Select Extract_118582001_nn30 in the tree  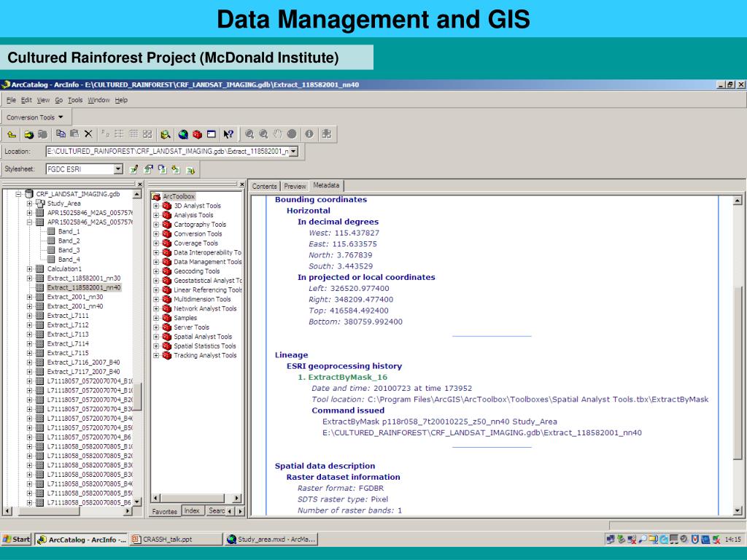tap(84, 278)
